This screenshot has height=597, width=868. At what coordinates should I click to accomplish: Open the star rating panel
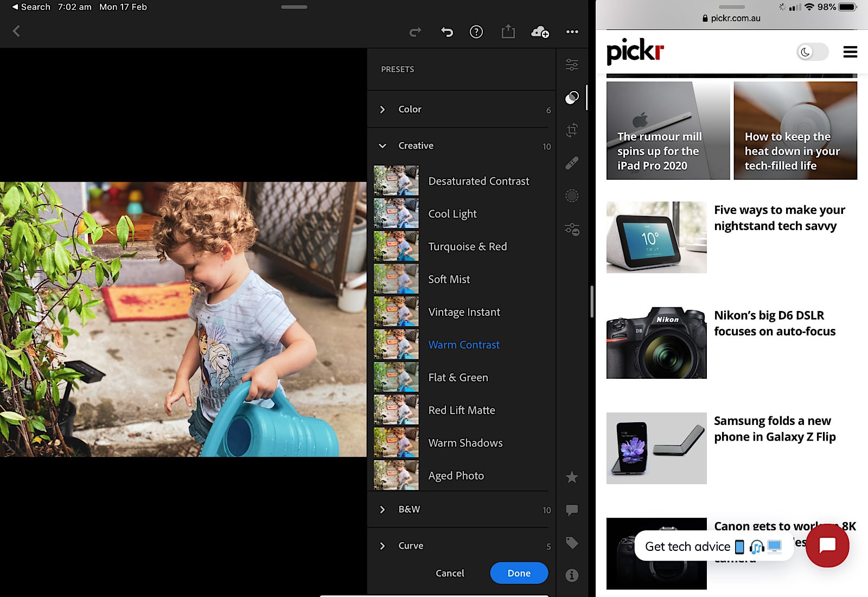(572, 477)
